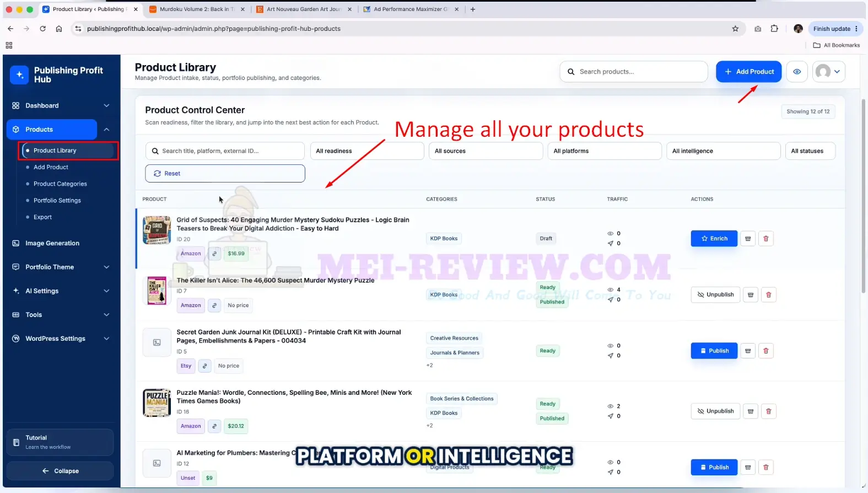
Task: Click the Tutorial workflow card icon
Action: pyautogui.click(x=16, y=442)
